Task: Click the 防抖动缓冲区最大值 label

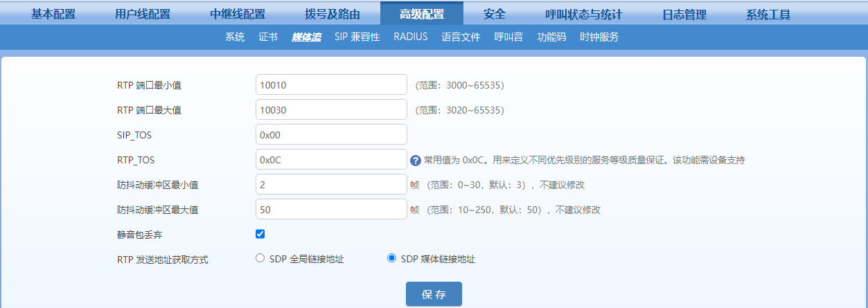Action: [x=159, y=210]
